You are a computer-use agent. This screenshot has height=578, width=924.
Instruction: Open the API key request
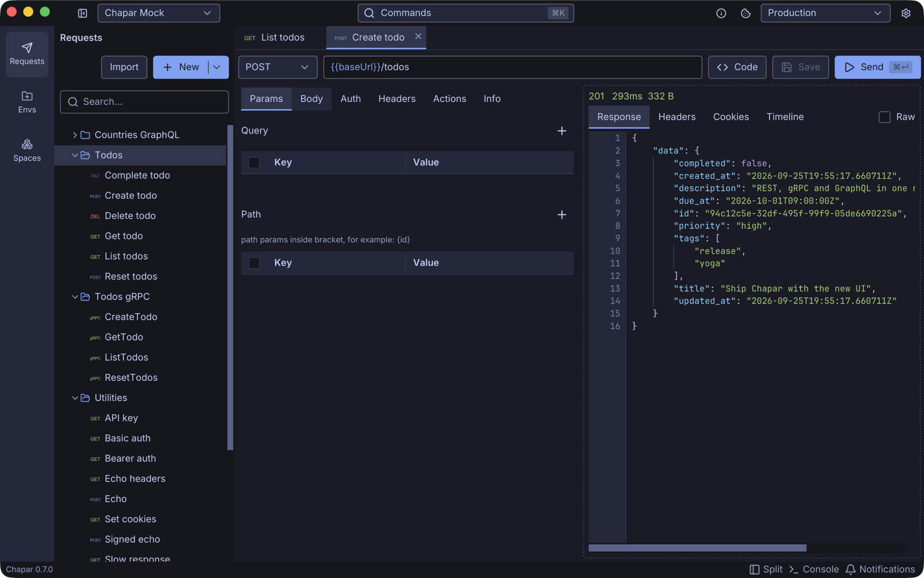pyautogui.click(x=141, y=418)
